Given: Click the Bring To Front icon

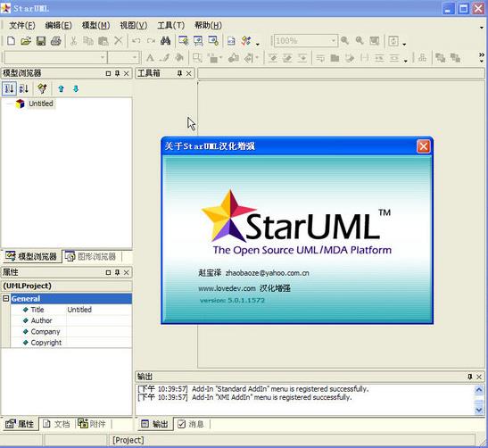Looking at the screenshot, I should click(440, 58).
